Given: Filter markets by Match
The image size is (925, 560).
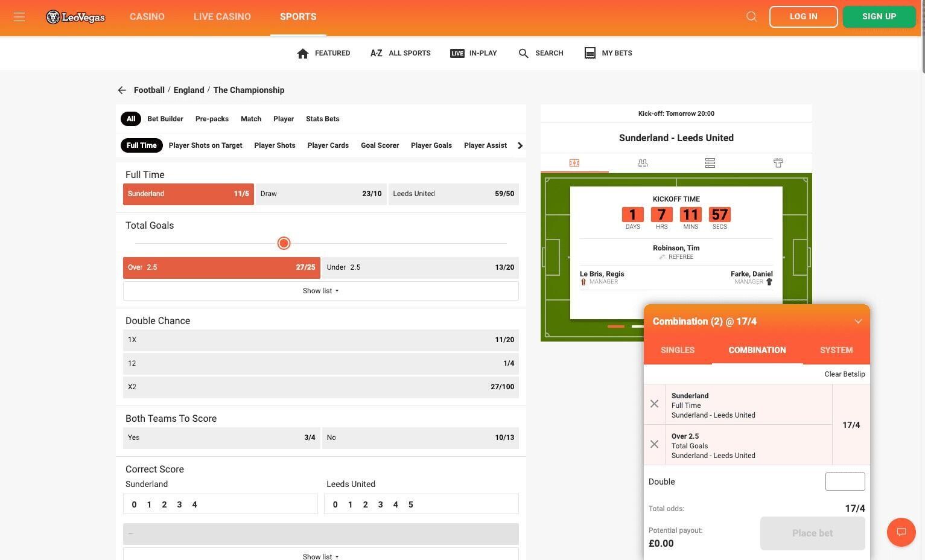Looking at the screenshot, I should [251, 119].
